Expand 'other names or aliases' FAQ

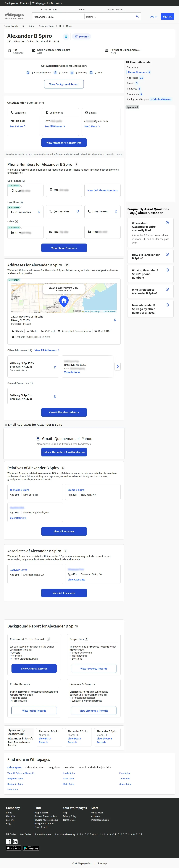tap(167, 305)
